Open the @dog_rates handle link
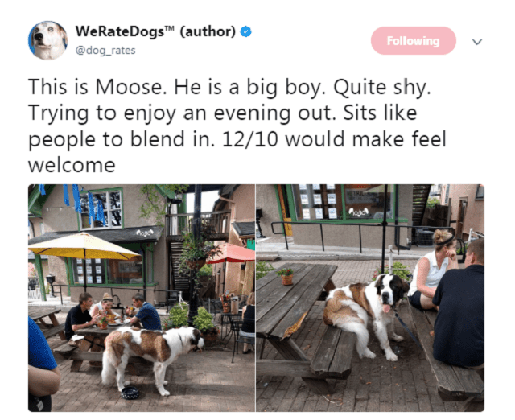 tap(105, 50)
